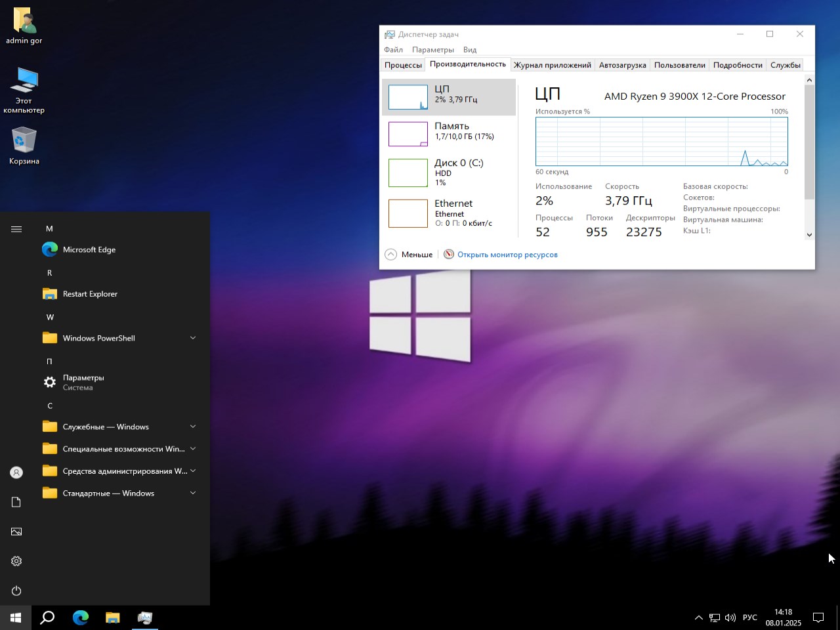Open Settings gear in Start menu sidebar
This screenshot has height=630, width=840.
pos(16,561)
